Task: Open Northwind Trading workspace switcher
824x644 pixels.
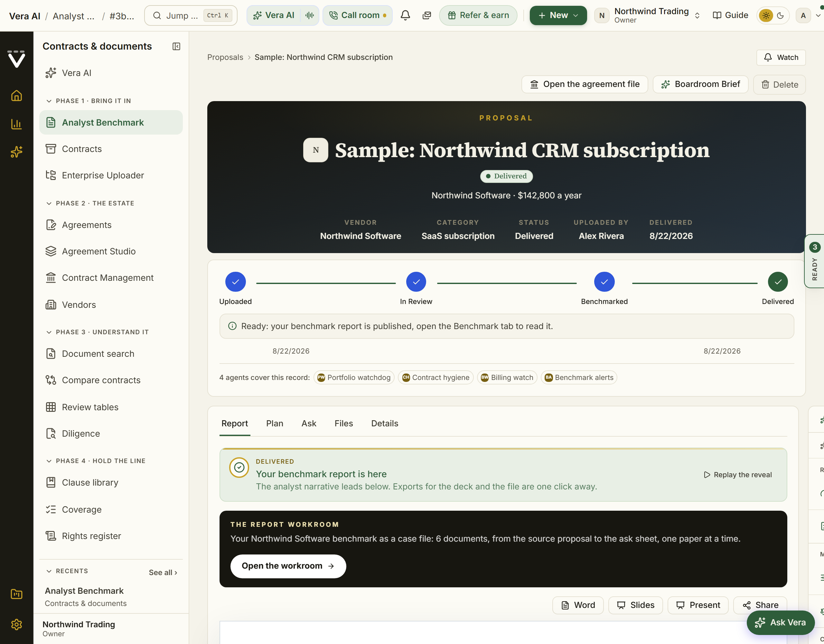Action: click(x=647, y=15)
